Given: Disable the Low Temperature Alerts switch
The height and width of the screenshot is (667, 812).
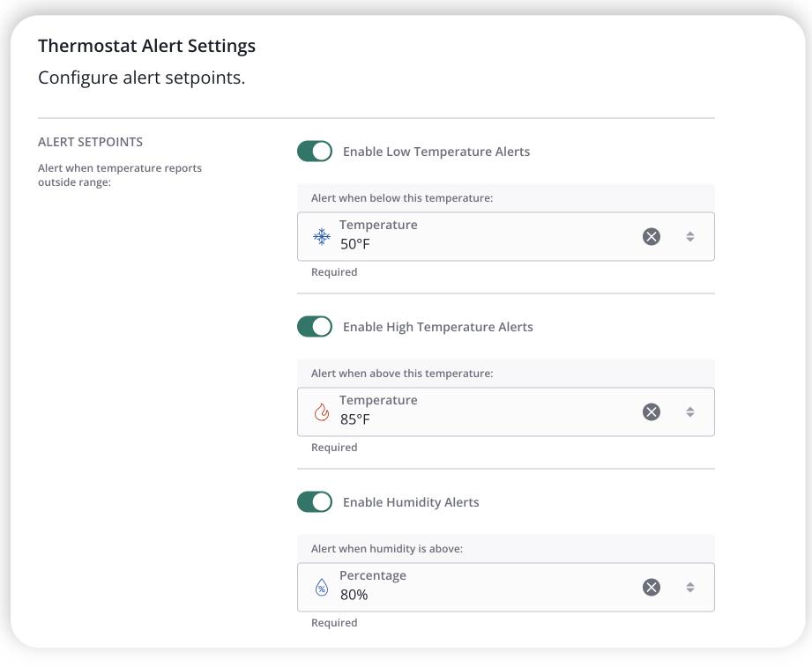Looking at the screenshot, I should pos(315,152).
